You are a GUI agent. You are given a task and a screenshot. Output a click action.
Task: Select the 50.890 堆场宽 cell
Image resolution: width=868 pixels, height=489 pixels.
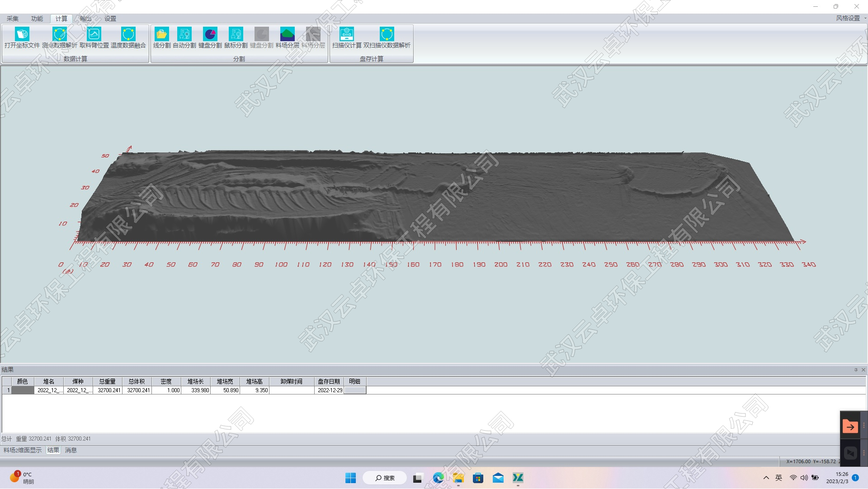225,390
